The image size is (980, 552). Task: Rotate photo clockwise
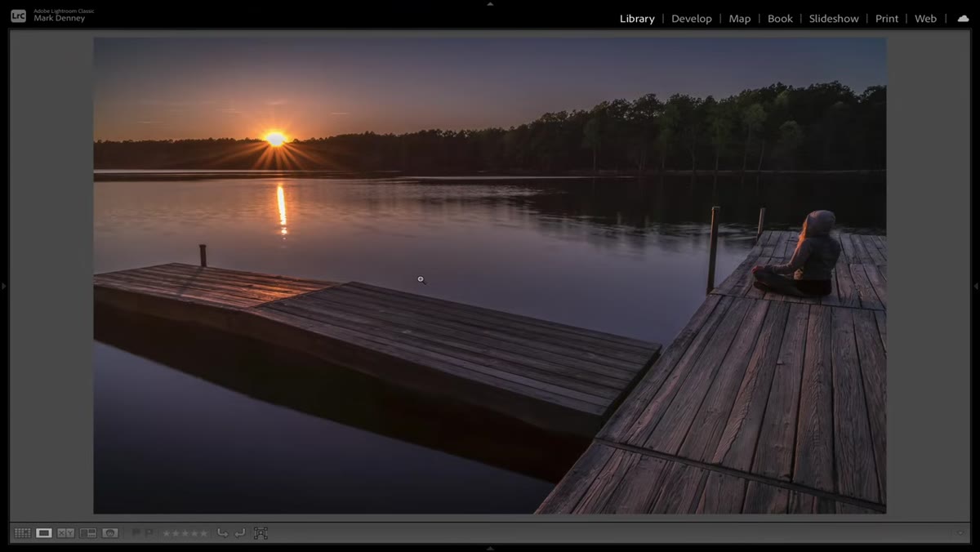(239, 533)
